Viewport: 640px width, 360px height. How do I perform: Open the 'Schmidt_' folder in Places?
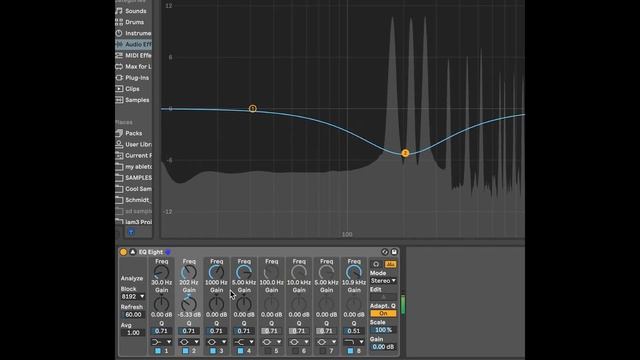(133, 200)
